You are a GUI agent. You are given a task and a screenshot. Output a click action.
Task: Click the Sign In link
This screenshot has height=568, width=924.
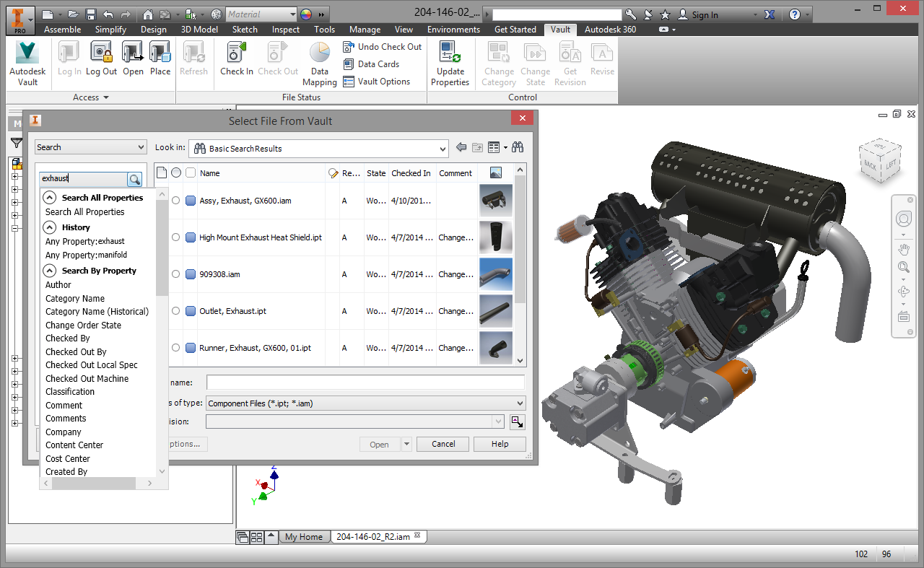(705, 15)
